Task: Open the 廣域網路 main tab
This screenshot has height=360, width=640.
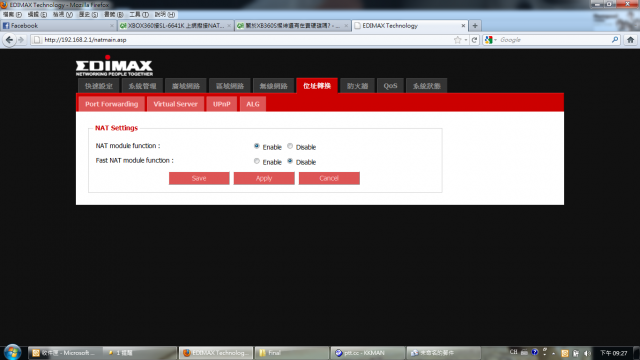Action: [x=186, y=86]
